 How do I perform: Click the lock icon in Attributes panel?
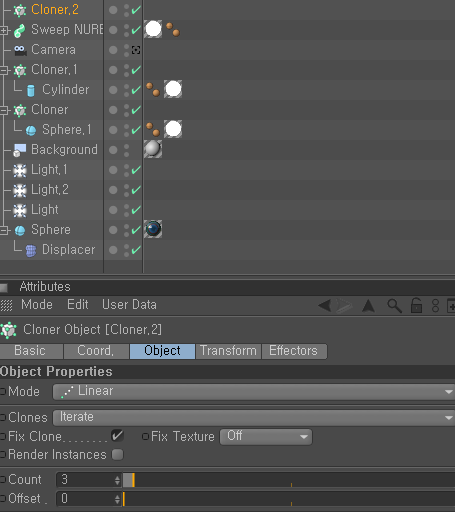[x=416, y=305]
